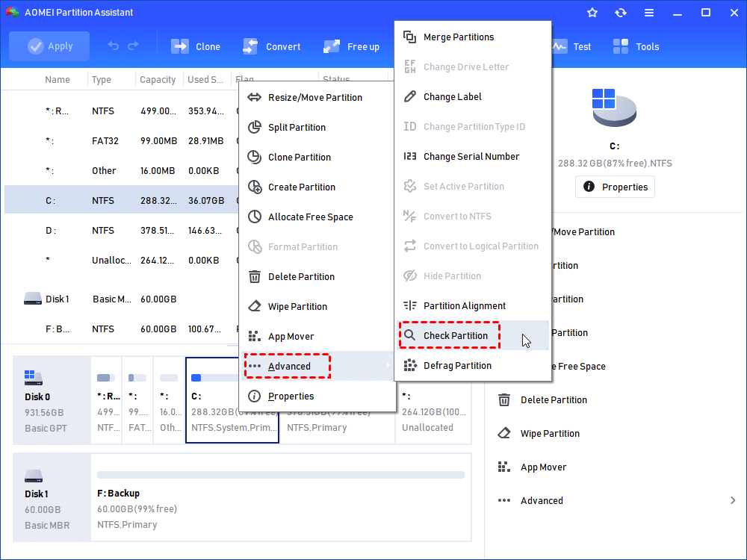Click the Test toolbar icon

[x=559, y=46]
